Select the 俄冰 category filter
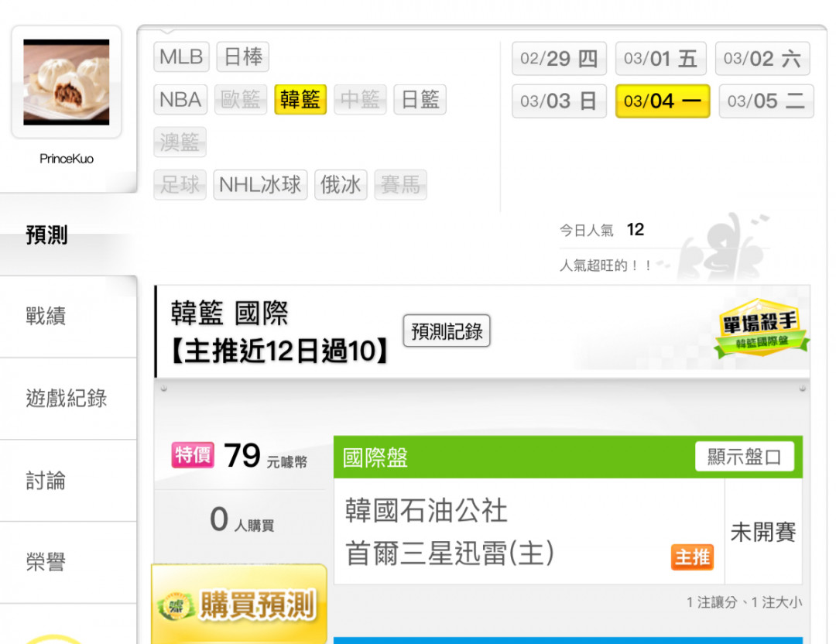Viewport: 836px width, 644px height. point(340,184)
